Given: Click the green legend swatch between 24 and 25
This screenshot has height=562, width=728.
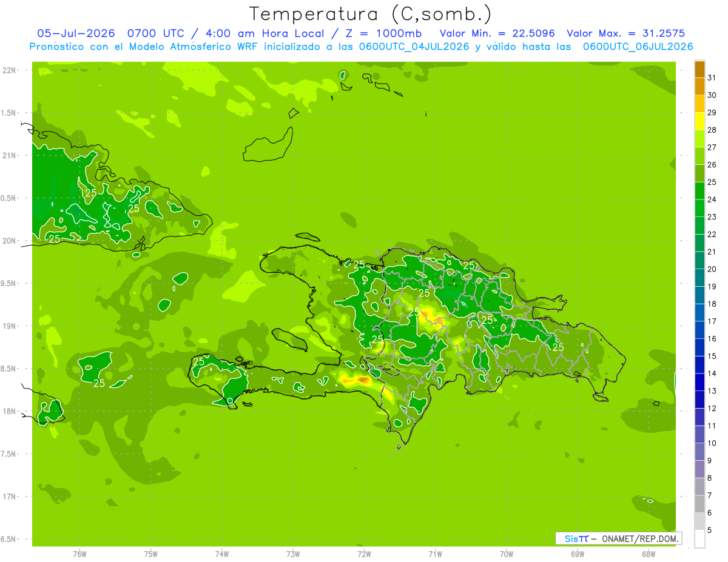Looking at the screenshot, I should (699, 191).
